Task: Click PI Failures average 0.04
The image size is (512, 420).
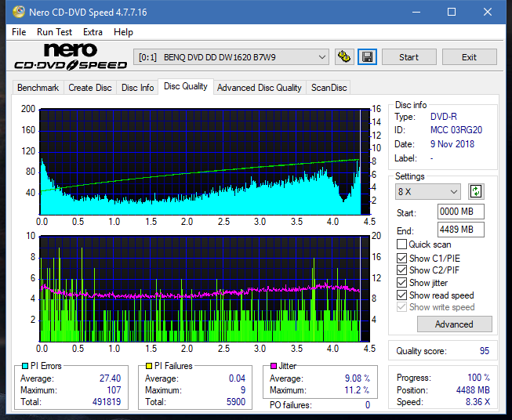Action: point(237,378)
